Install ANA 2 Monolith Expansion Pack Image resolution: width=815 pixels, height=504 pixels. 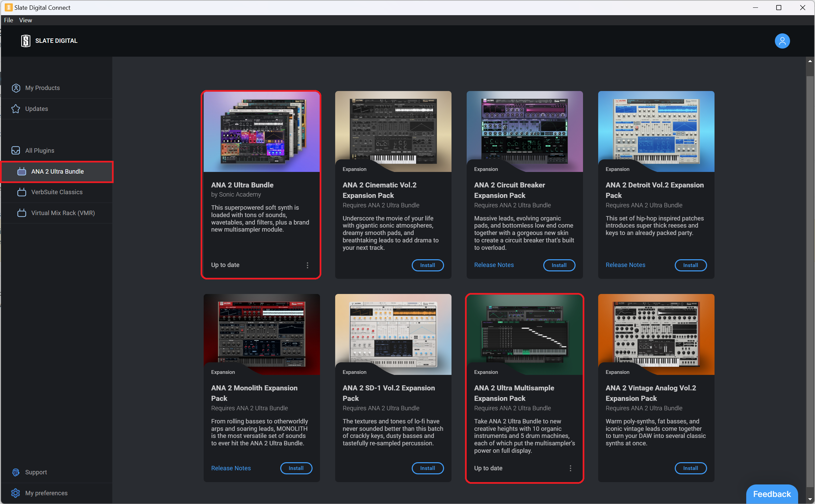pyautogui.click(x=296, y=468)
